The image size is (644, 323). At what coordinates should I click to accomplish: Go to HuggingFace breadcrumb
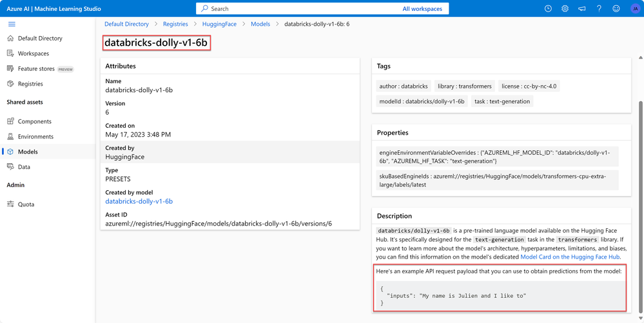tap(219, 24)
